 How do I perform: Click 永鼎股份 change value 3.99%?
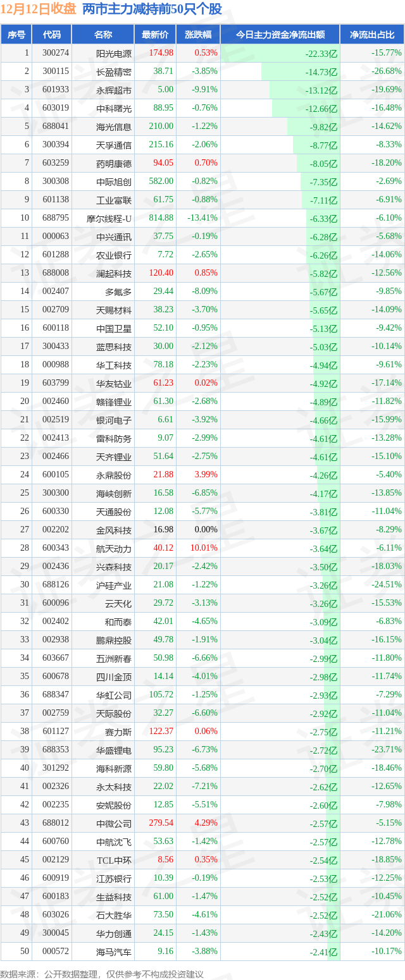click(x=206, y=475)
